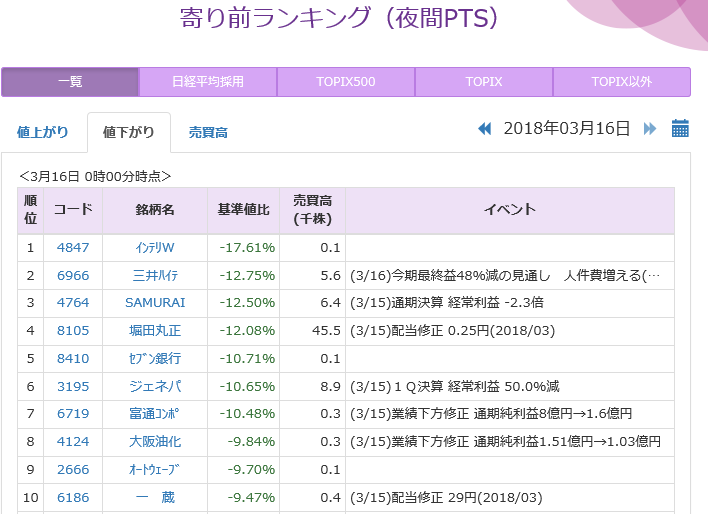
Task: Open the calendar date picker icon
Action: tap(680, 128)
